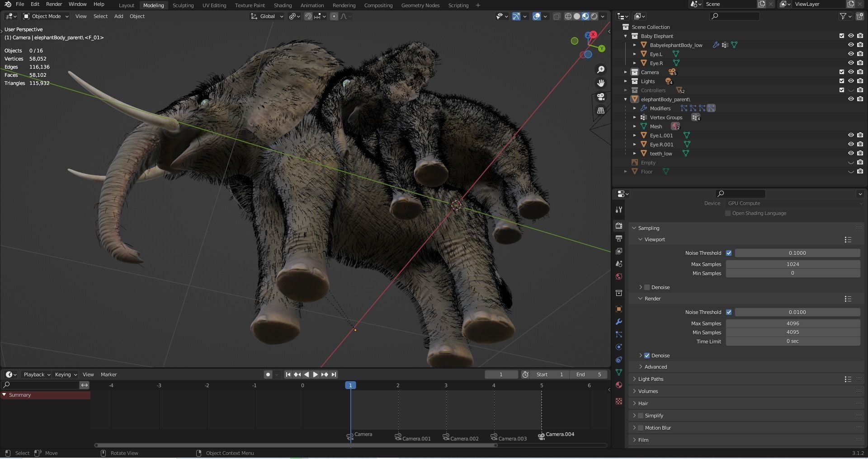Screen dimensions: 868x459
Task: Click the pan hand viewport gizmo
Action: coord(601,83)
